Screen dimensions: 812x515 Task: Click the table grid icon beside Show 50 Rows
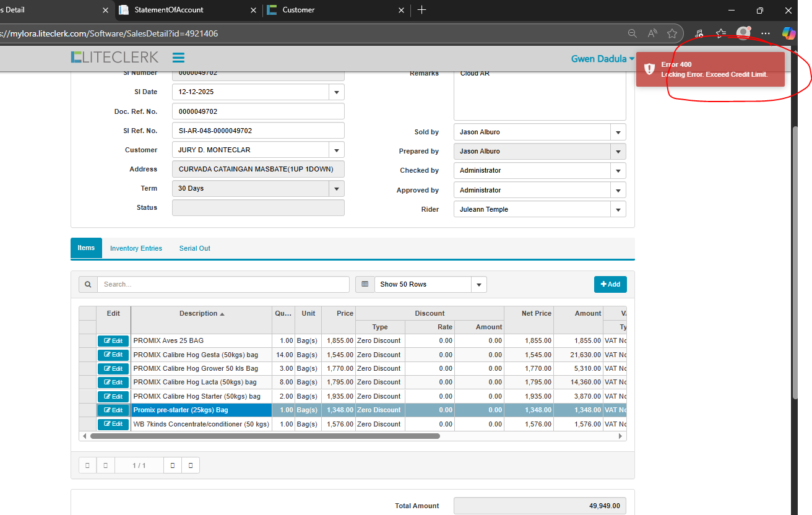[x=365, y=284]
